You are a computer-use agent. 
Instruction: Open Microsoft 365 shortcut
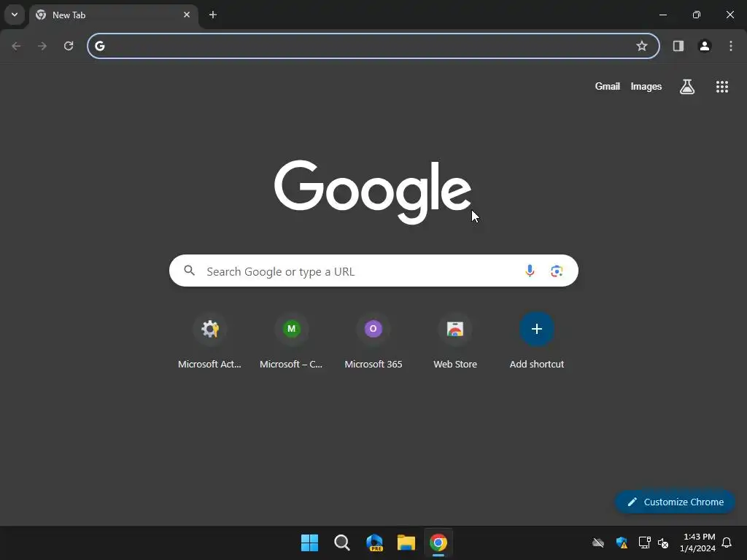(x=373, y=341)
